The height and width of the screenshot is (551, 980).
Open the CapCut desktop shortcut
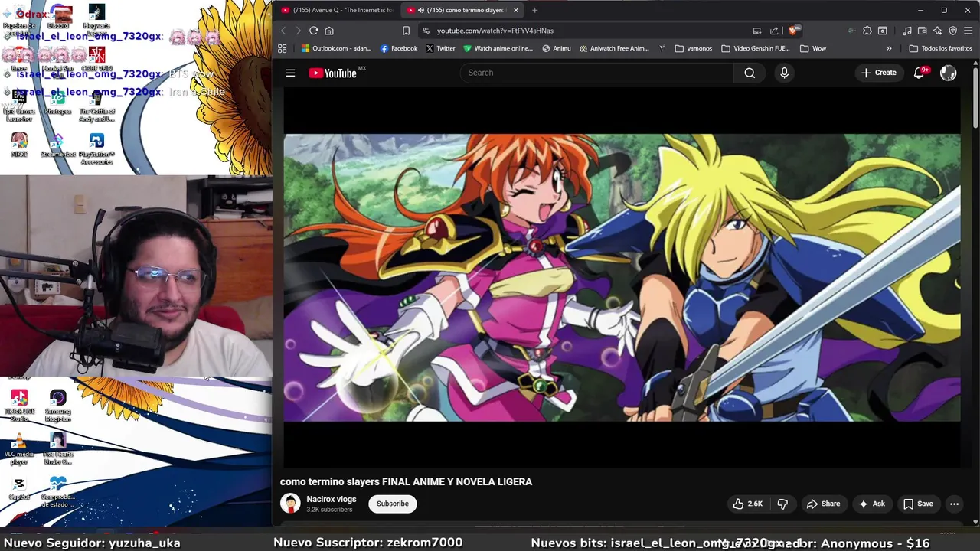19,489
